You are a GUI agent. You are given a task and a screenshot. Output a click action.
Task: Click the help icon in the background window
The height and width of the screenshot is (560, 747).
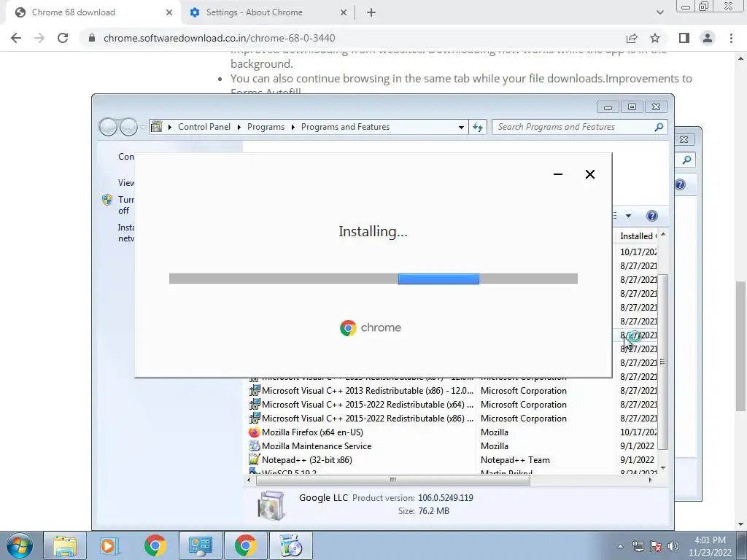click(680, 184)
